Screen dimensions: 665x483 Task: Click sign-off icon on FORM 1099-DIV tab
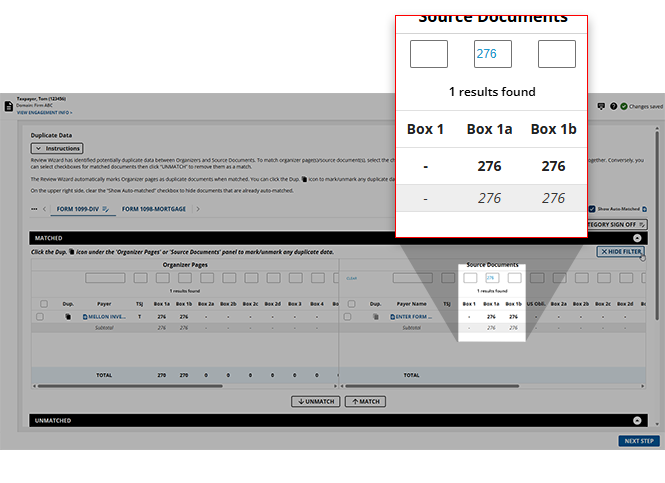(x=106, y=209)
